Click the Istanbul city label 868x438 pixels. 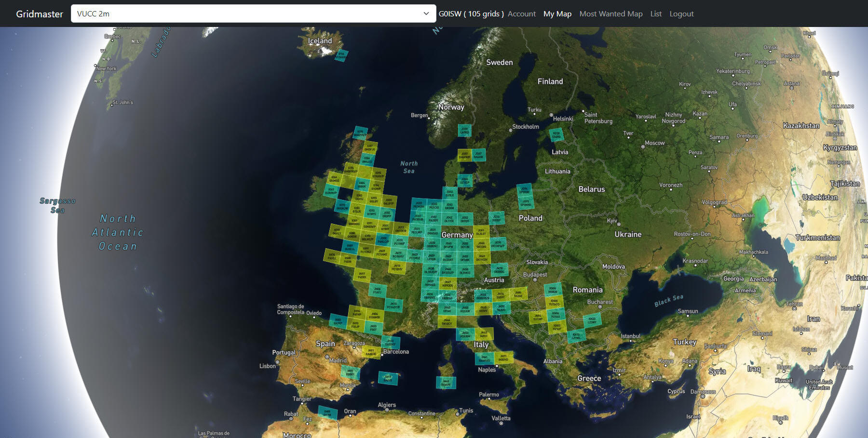pos(631,336)
